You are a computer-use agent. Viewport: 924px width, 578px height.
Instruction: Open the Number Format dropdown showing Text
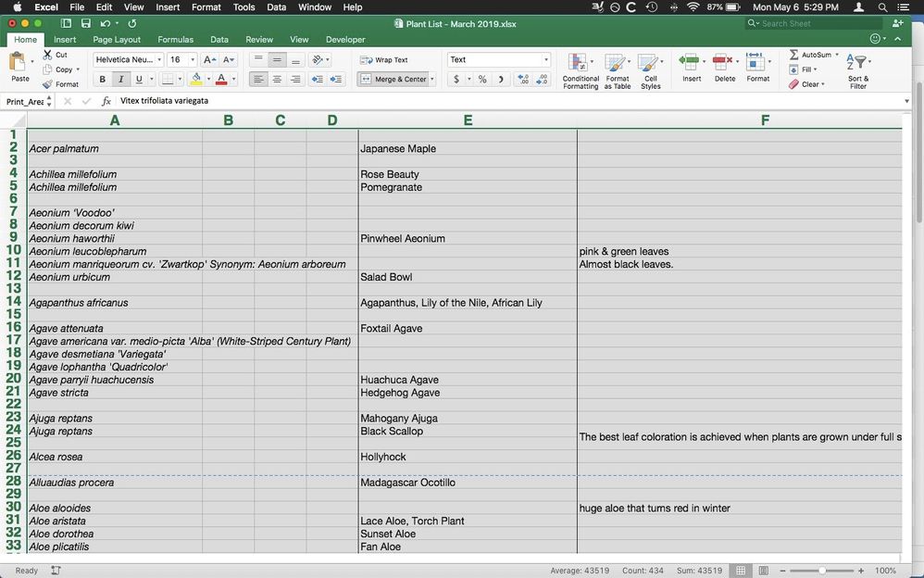pos(497,58)
